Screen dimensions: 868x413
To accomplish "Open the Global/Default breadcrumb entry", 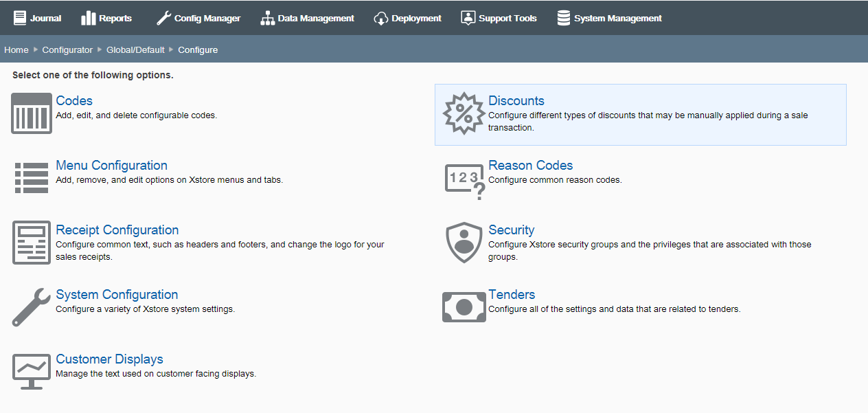I will tap(135, 49).
